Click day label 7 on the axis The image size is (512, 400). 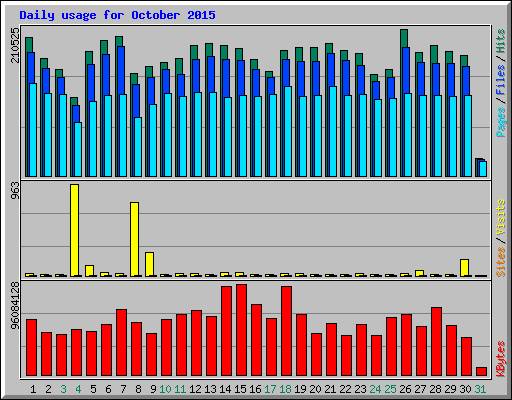point(123,389)
